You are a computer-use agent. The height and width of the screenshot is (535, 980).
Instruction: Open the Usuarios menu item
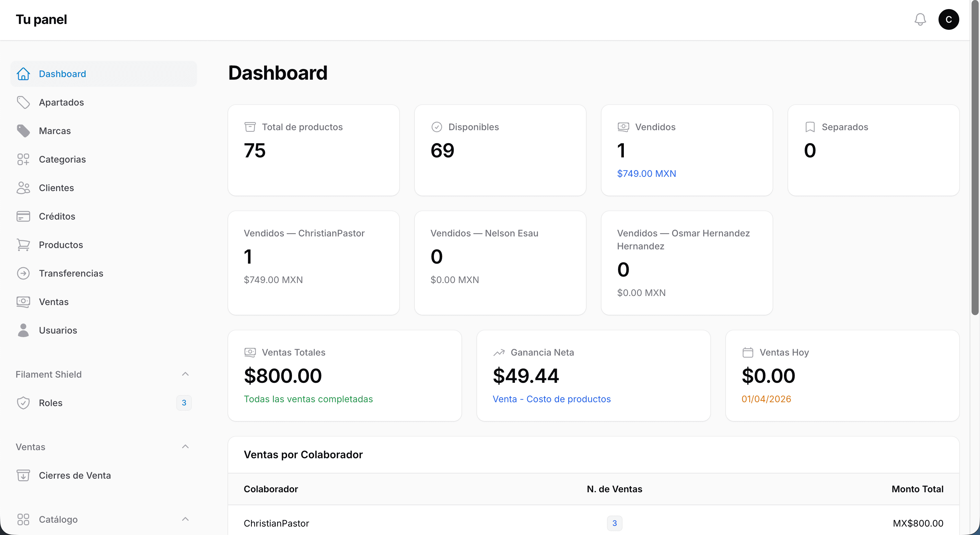[x=58, y=330]
